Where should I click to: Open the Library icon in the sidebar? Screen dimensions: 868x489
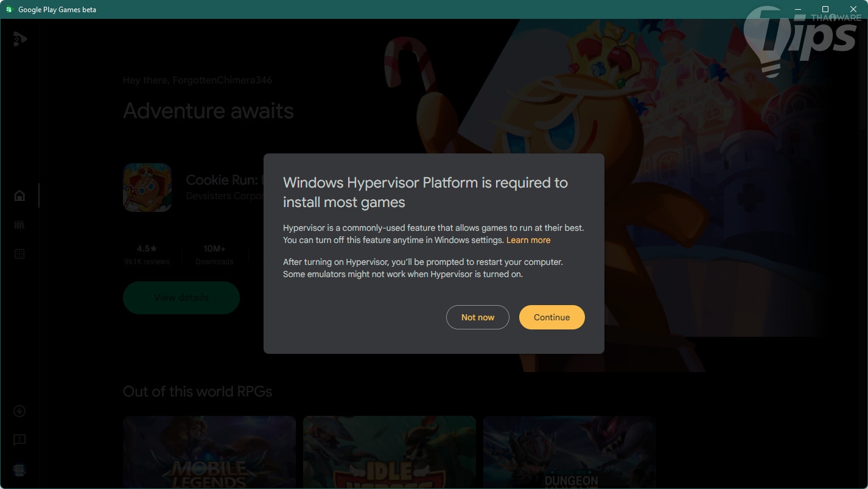pyautogui.click(x=19, y=225)
